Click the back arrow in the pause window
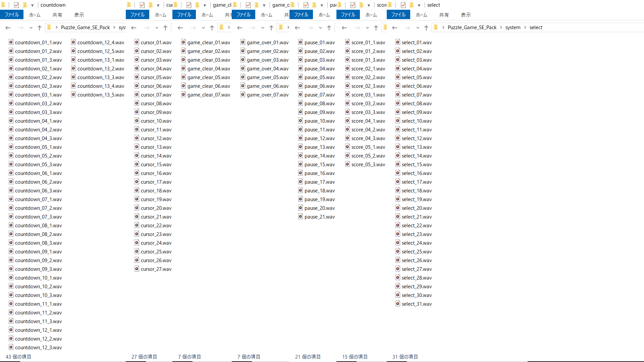644x362 pixels. pos(297,28)
